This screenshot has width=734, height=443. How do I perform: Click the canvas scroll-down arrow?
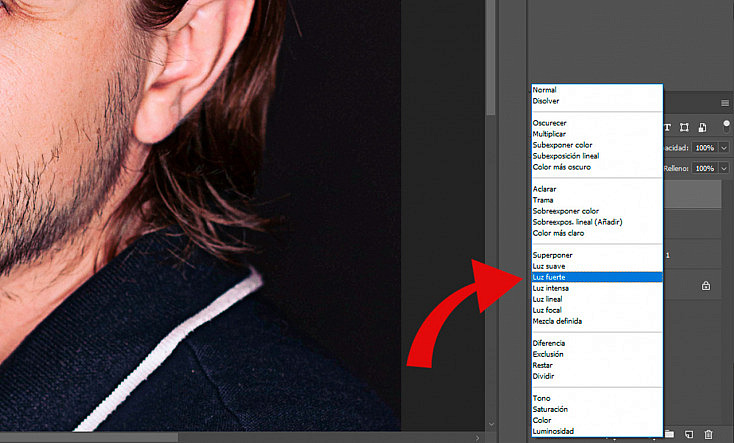tap(491, 424)
